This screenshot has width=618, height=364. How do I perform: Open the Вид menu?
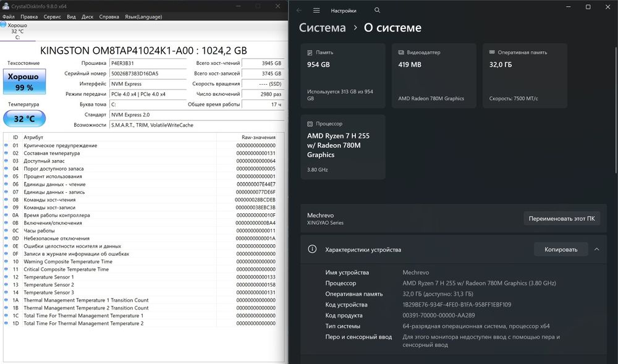point(71,17)
